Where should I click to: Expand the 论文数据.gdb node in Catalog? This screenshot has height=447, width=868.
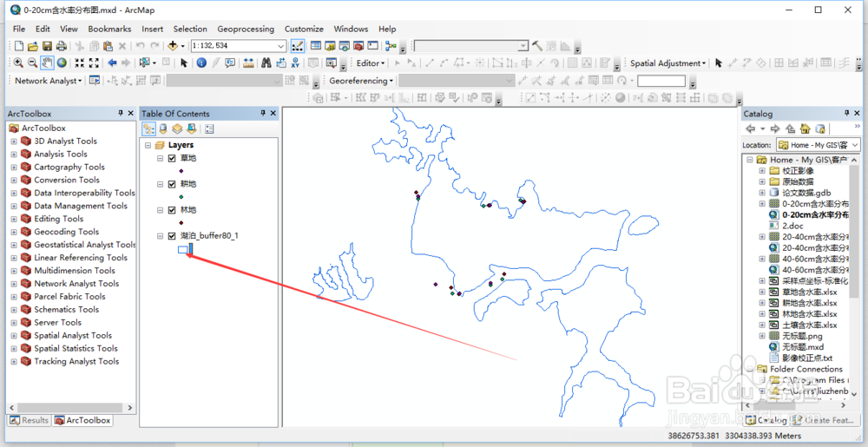coord(762,193)
